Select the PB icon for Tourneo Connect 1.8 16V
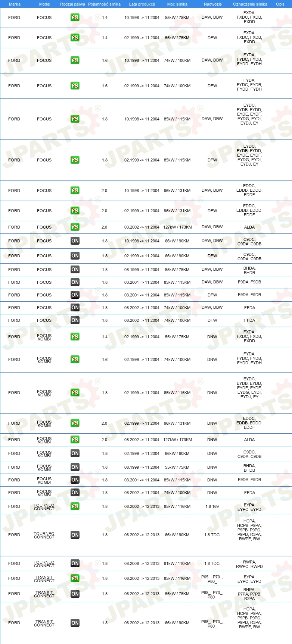Image resolution: width=292 pixels, height=644 pixels. click(75, 506)
